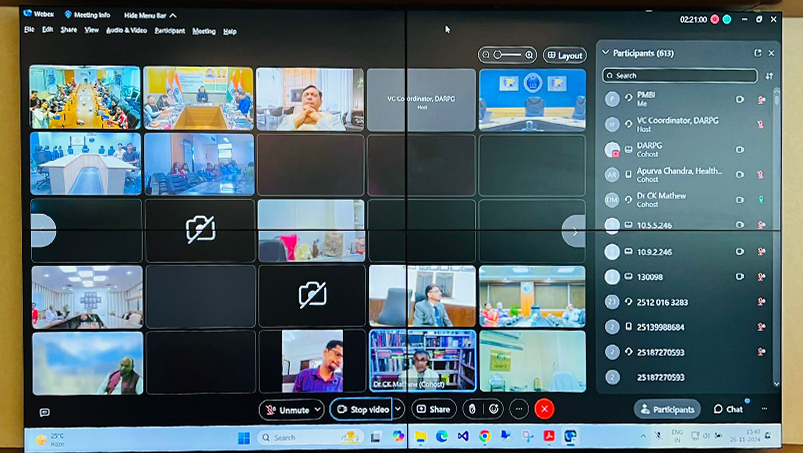
Task: Toggle mute icon for 10.5.5.246
Action: tap(762, 225)
